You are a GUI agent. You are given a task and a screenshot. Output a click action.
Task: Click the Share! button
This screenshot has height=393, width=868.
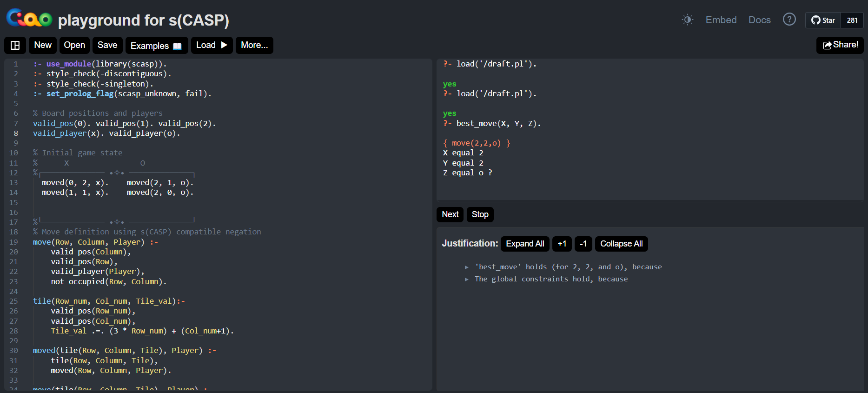coord(840,45)
